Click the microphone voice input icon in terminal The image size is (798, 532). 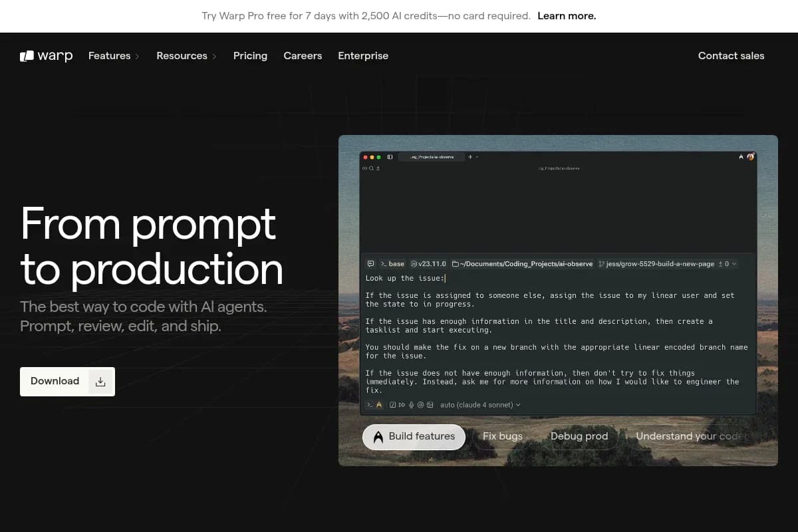pyautogui.click(x=412, y=404)
